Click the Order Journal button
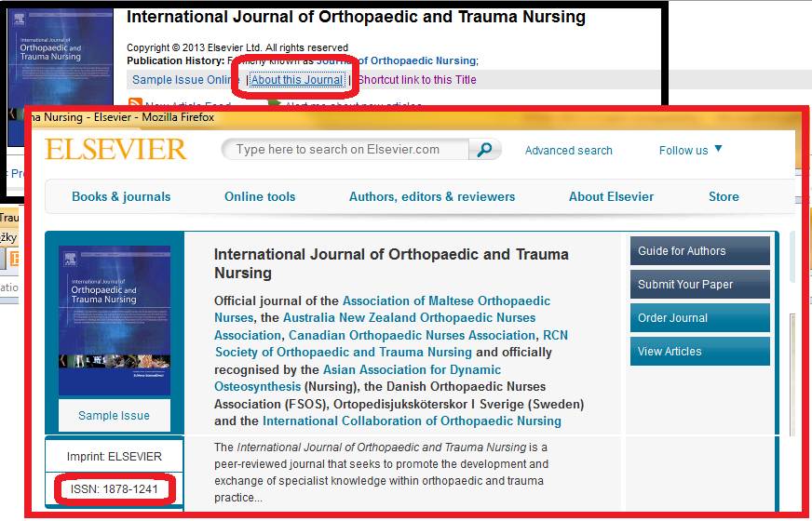Screen dimensions: 812x521 [x=700, y=317]
